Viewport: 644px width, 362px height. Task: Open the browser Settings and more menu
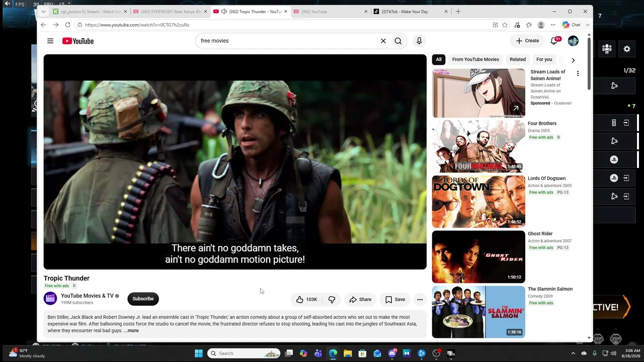[x=553, y=25]
